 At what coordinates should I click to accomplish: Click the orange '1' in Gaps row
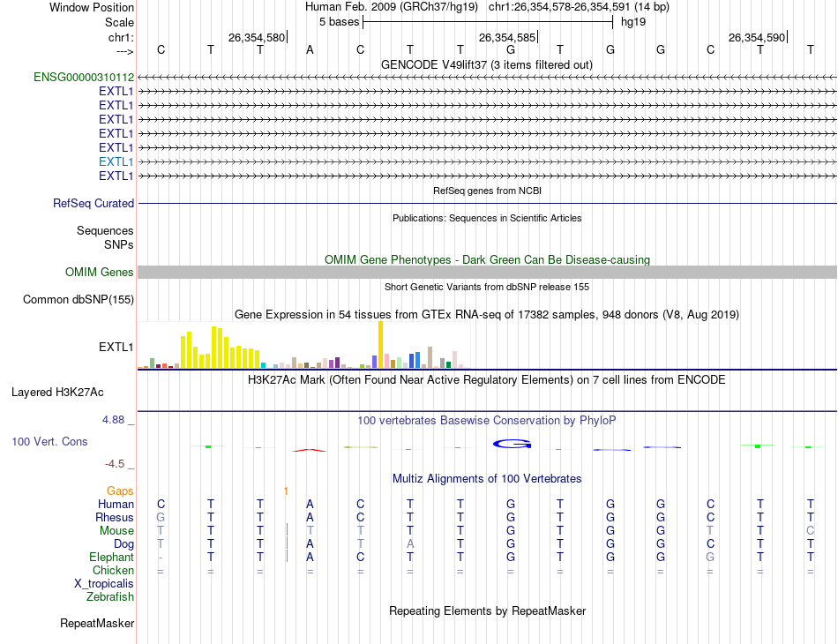click(x=287, y=491)
